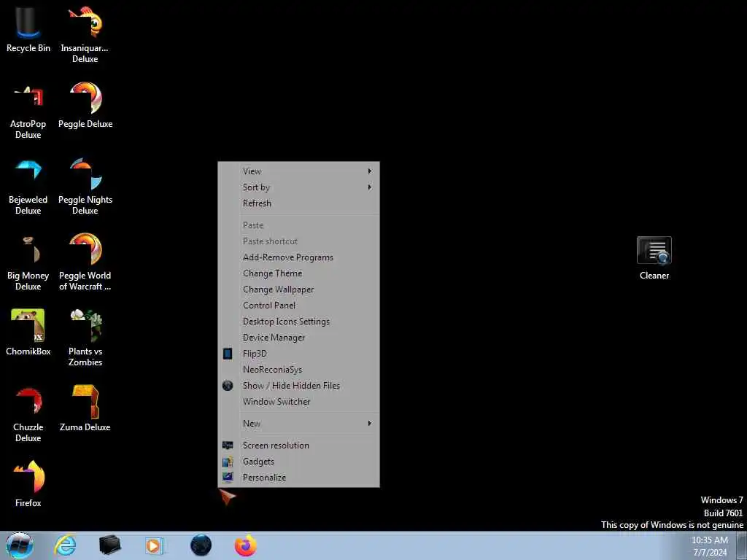
Task: Select Change Theme from the menu
Action: pyautogui.click(x=298, y=273)
